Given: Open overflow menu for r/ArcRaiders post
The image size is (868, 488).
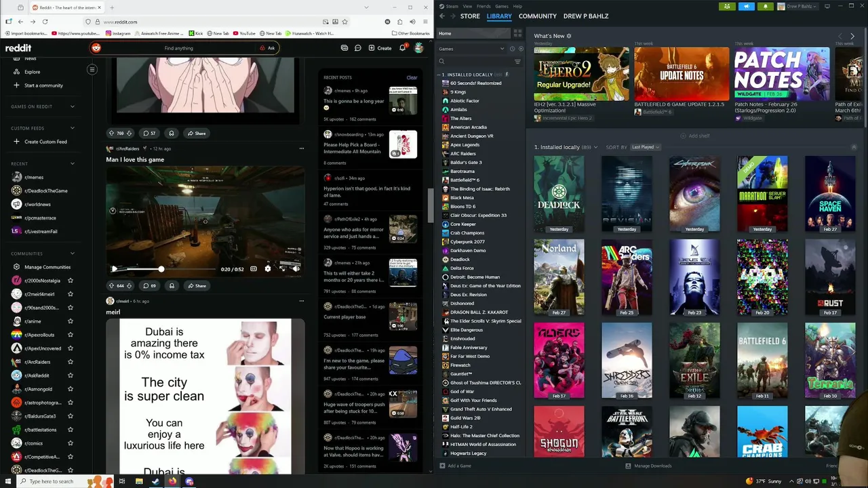Looking at the screenshot, I should pyautogui.click(x=302, y=148).
